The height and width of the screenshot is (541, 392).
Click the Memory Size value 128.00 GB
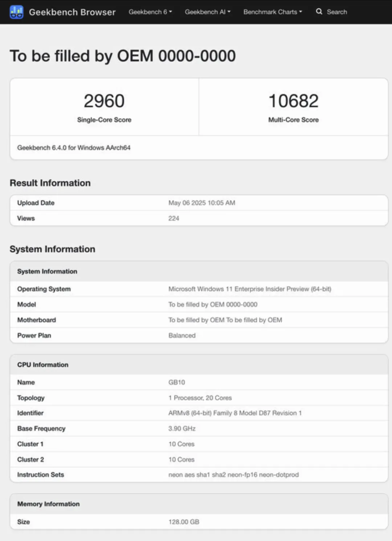pyautogui.click(x=184, y=522)
